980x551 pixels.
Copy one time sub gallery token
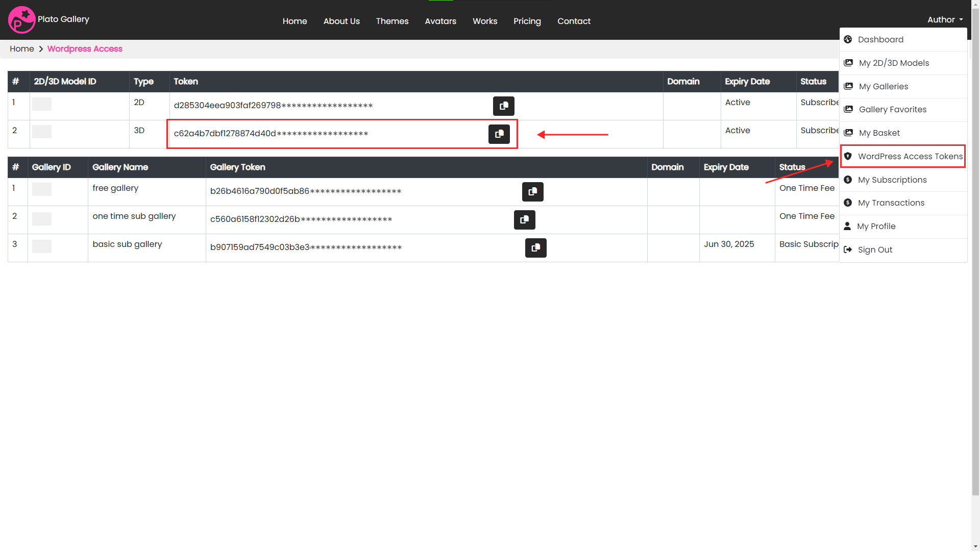tap(524, 220)
